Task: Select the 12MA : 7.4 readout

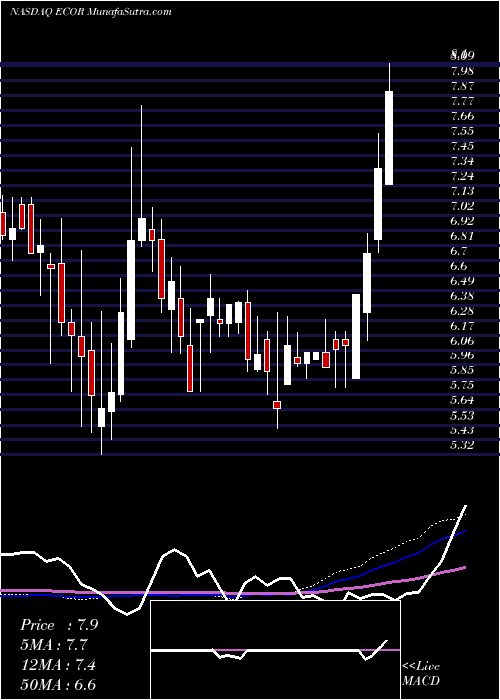Action: click(x=57, y=665)
